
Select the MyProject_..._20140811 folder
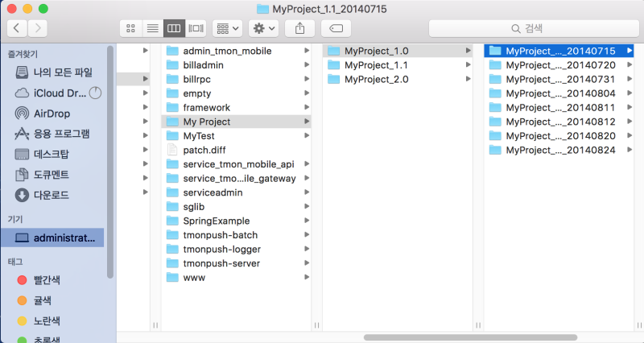tap(559, 108)
